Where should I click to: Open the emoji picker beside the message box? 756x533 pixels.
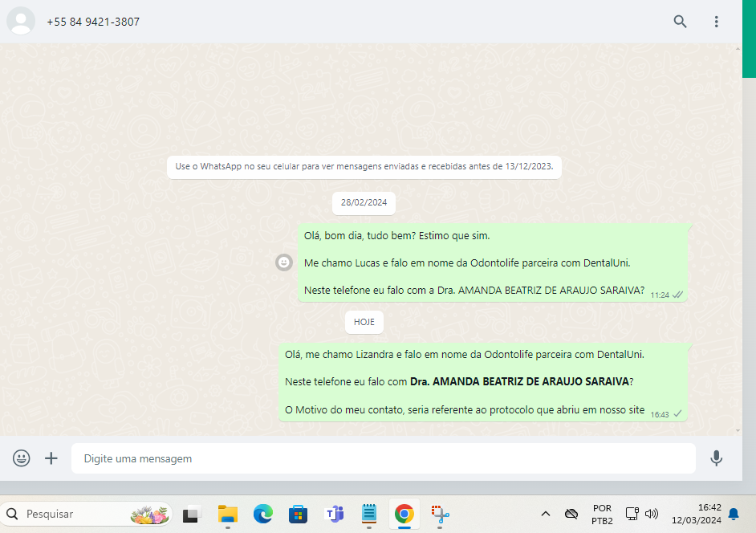[x=22, y=458]
